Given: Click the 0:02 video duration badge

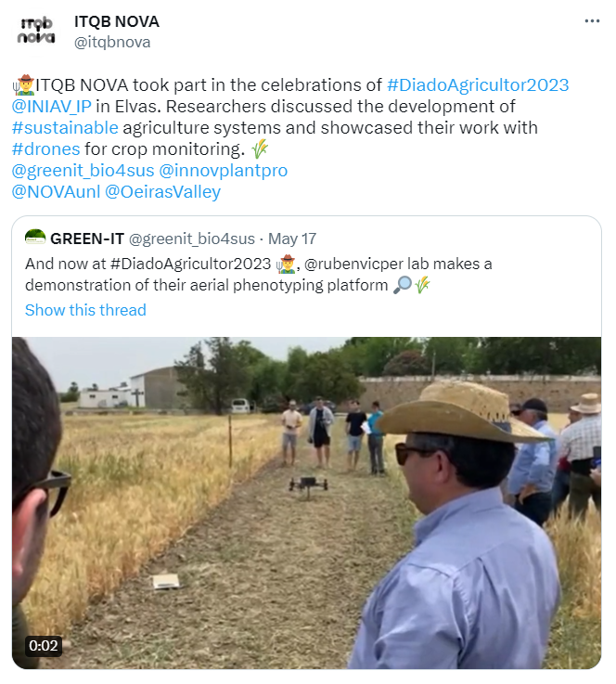Looking at the screenshot, I should pyautogui.click(x=44, y=646).
